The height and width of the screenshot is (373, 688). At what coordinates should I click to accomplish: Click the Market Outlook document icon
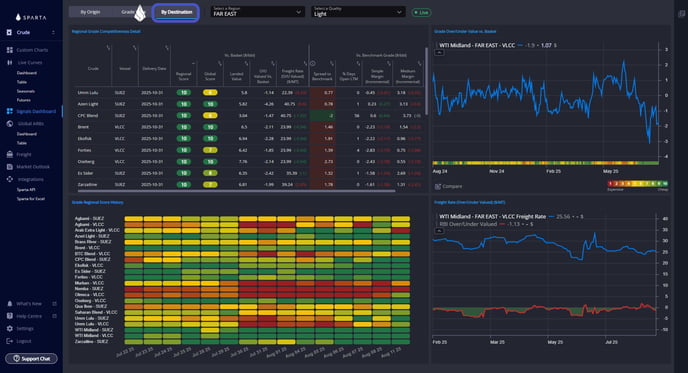(x=10, y=167)
